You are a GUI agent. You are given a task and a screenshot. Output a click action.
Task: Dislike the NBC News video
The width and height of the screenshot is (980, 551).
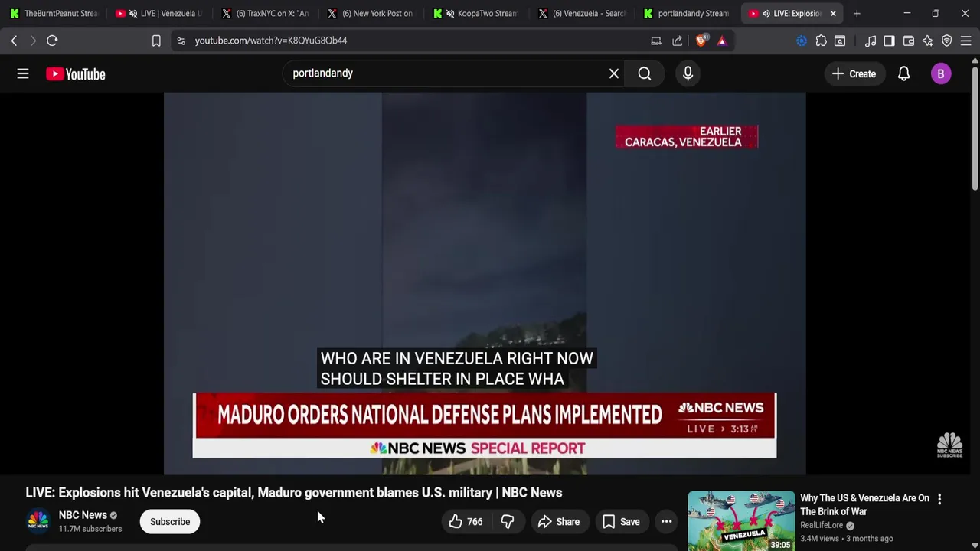pyautogui.click(x=507, y=522)
